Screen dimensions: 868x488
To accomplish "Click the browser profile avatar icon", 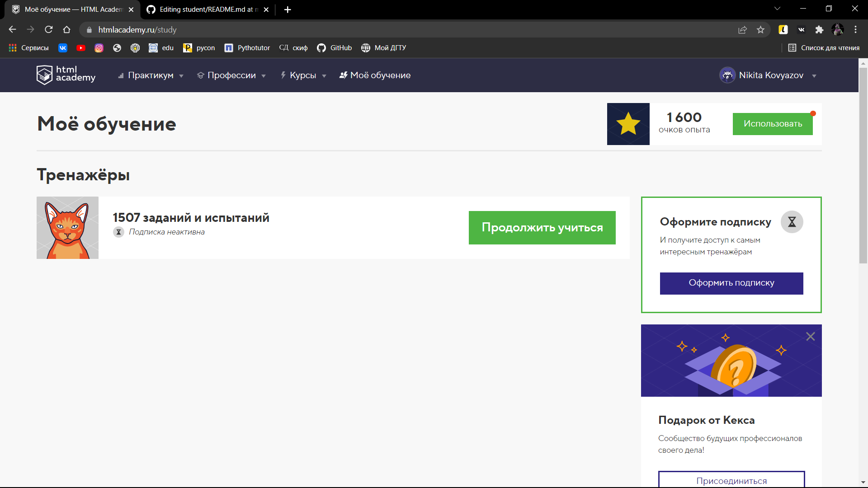I will click(837, 29).
